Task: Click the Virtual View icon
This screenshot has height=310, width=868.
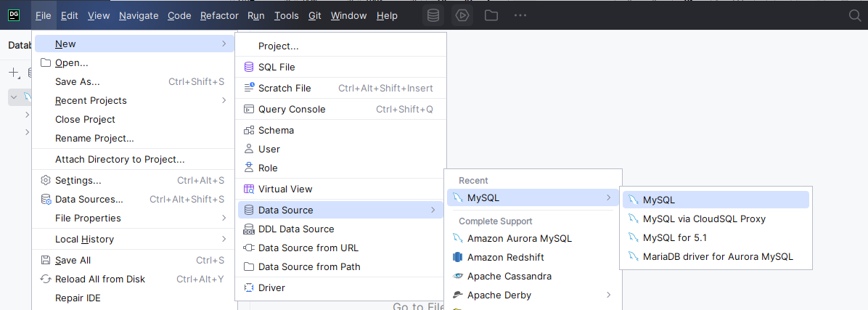Action: (249, 189)
